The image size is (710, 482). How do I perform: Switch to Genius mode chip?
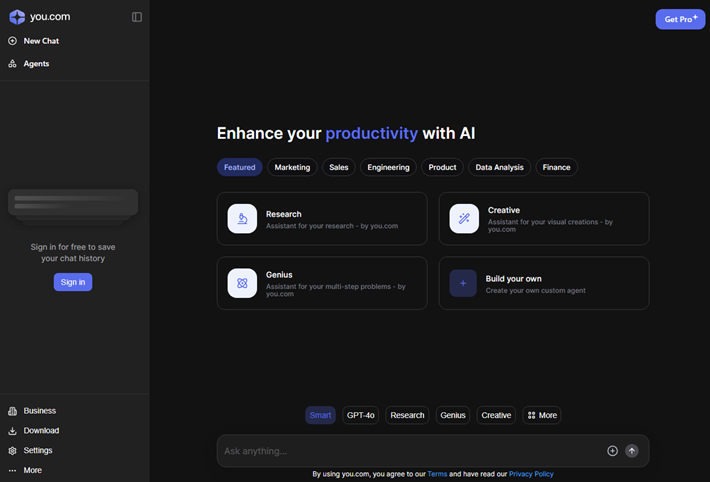tap(453, 415)
